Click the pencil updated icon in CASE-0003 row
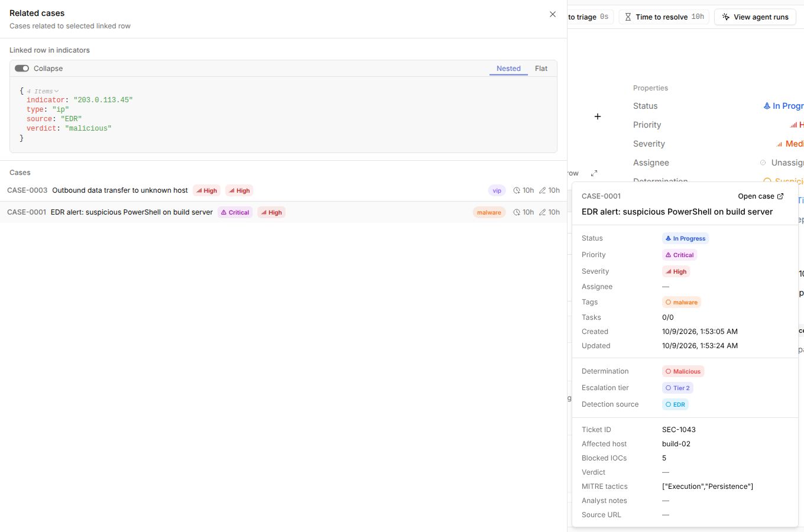This screenshot has height=532, width=804. pos(542,190)
